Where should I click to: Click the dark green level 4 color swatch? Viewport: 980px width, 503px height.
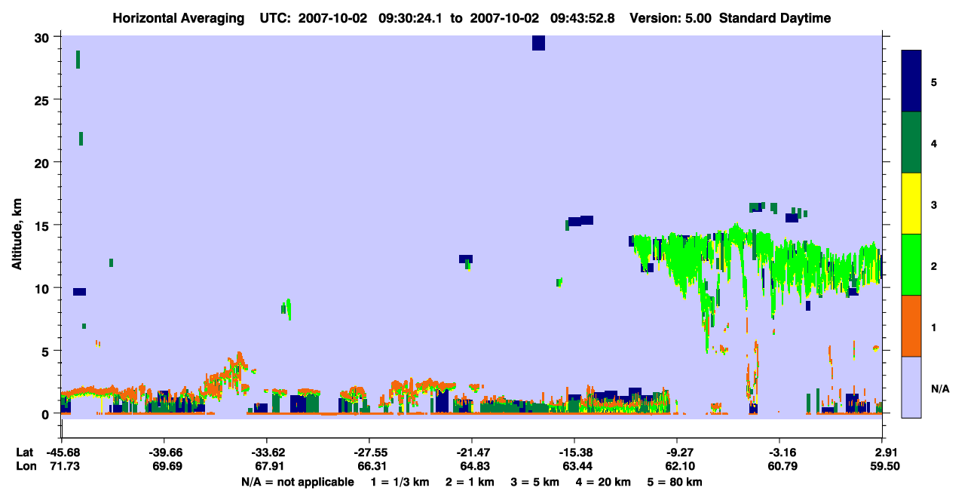[x=911, y=143]
